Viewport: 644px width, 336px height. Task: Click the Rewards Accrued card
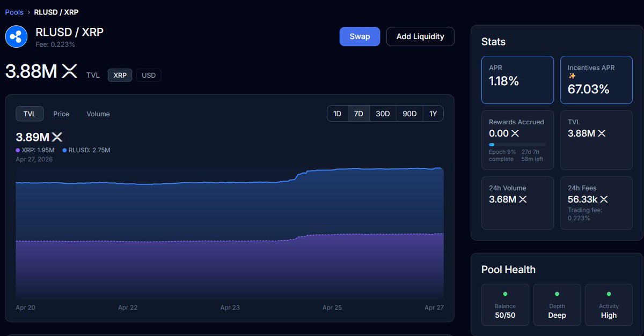[517, 140]
